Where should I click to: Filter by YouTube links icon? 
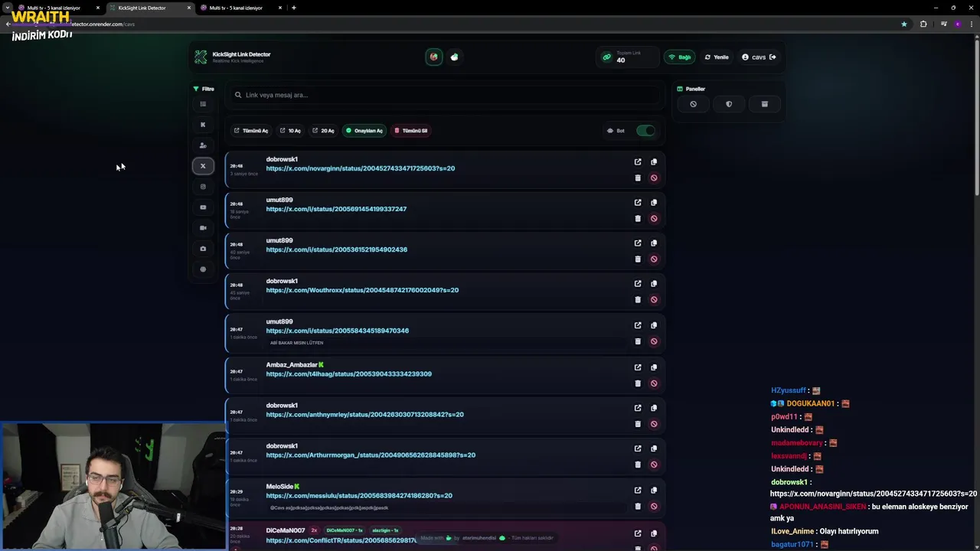pyautogui.click(x=203, y=207)
